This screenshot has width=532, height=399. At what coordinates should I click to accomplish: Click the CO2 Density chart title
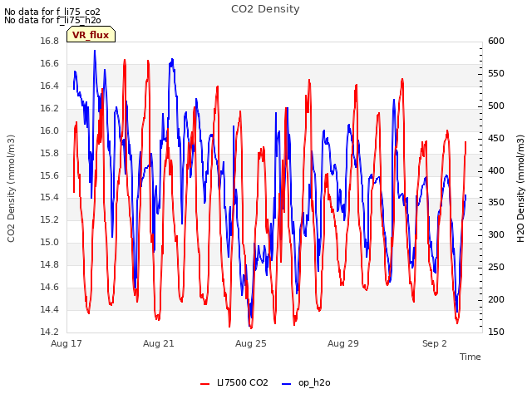click(265, 9)
